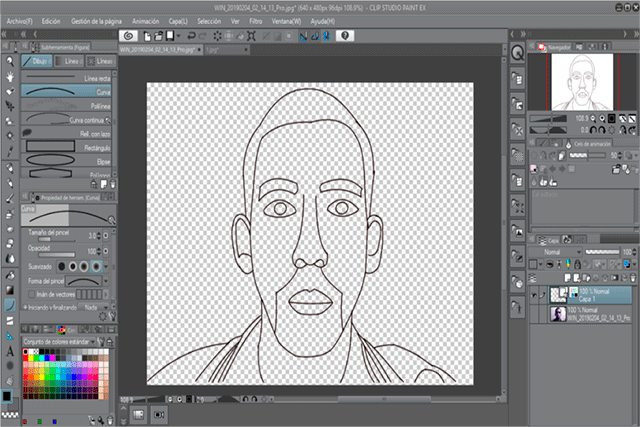Select the WIN_20190204 photo layer thumbnail
This screenshot has width=640, height=427.
(558, 314)
